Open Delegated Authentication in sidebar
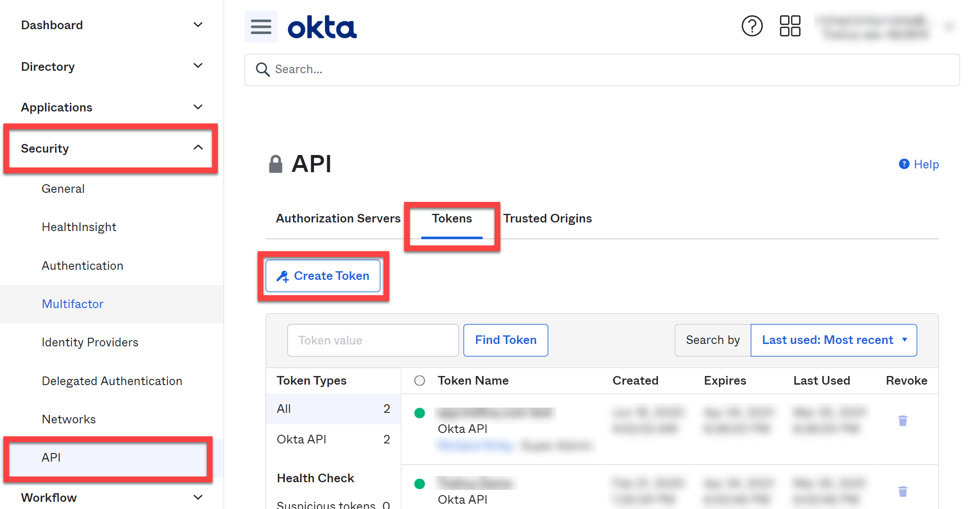 click(112, 381)
